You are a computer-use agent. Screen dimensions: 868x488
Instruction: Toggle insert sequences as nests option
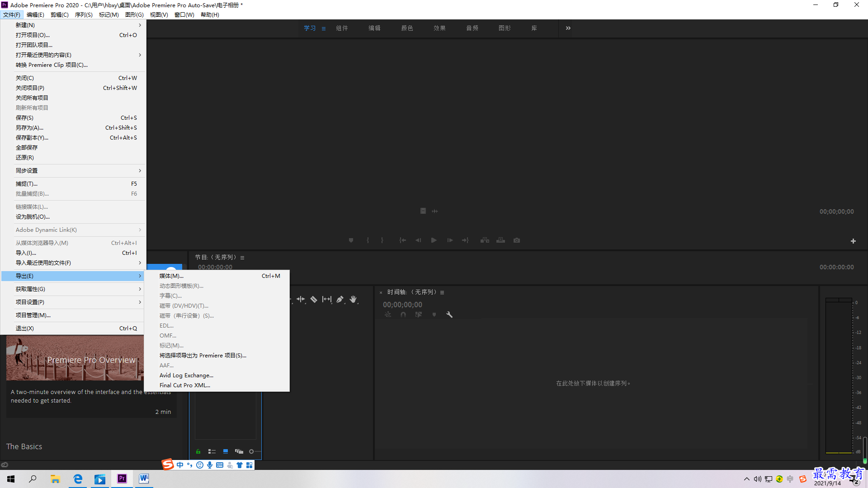388,314
